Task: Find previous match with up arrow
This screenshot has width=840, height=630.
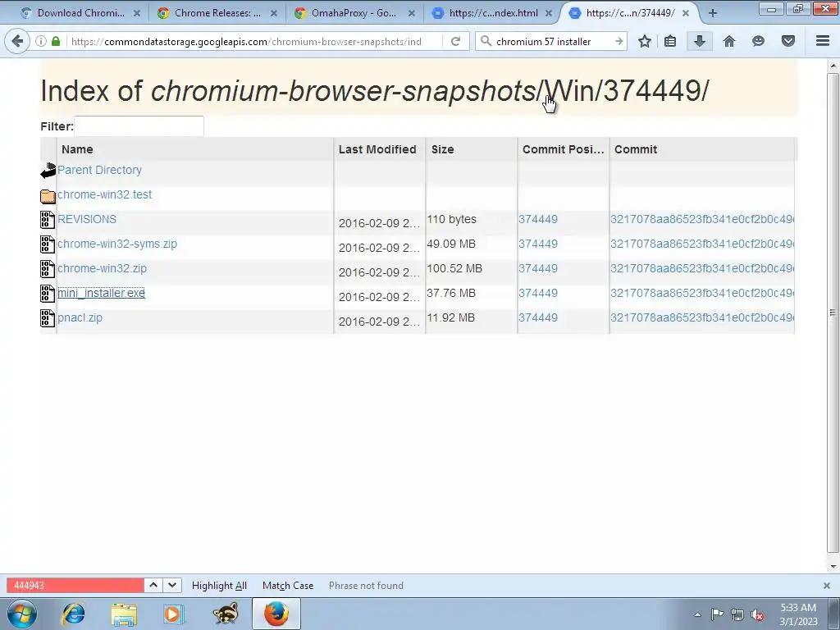Action: coord(153,585)
